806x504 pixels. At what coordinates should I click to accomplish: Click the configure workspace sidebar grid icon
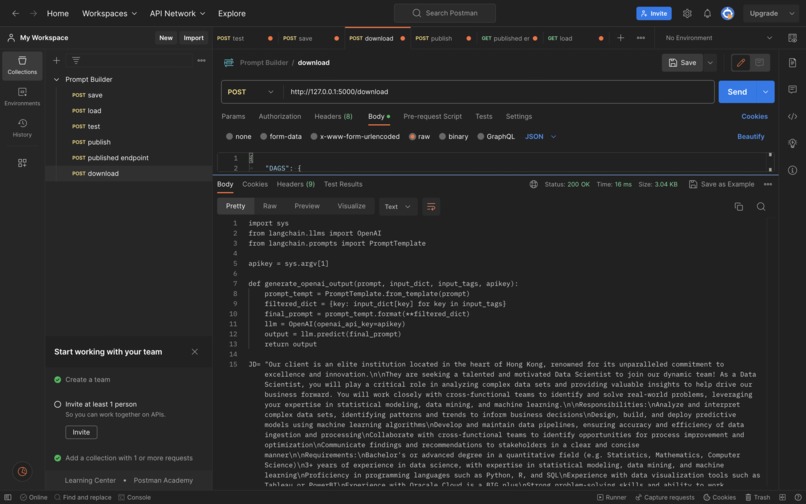point(22,163)
